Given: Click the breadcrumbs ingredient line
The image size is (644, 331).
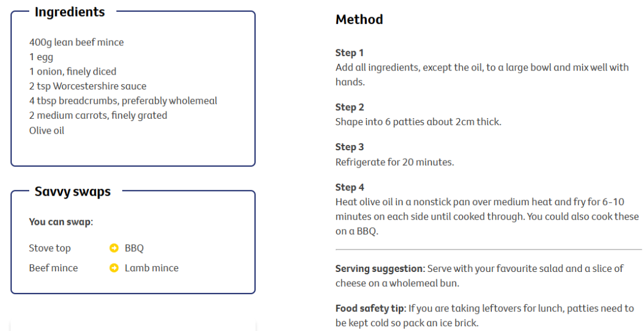Looking at the screenshot, I should click(123, 101).
